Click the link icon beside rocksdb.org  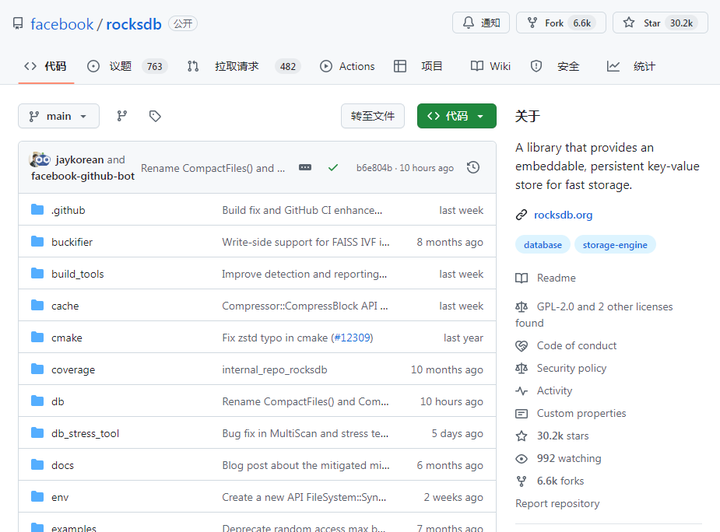pos(521,215)
